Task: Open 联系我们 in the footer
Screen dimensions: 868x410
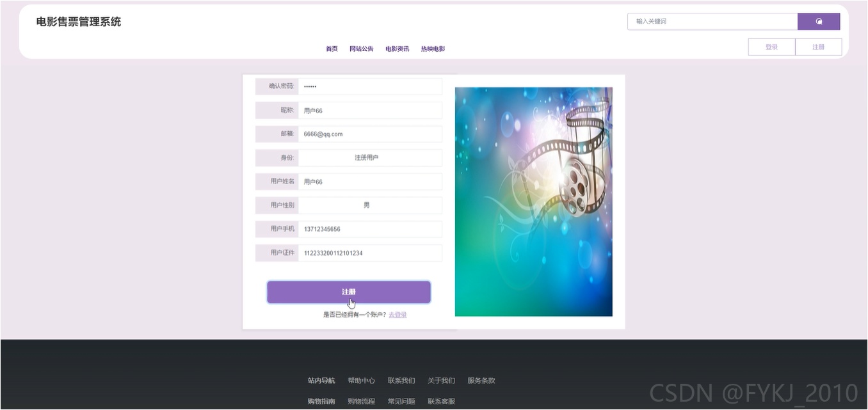Action: (401, 381)
